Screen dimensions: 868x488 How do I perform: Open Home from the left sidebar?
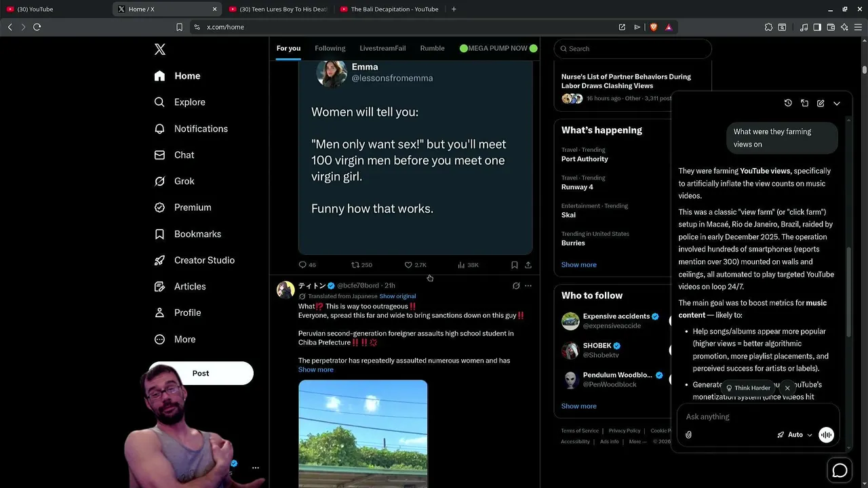coord(177,76)
